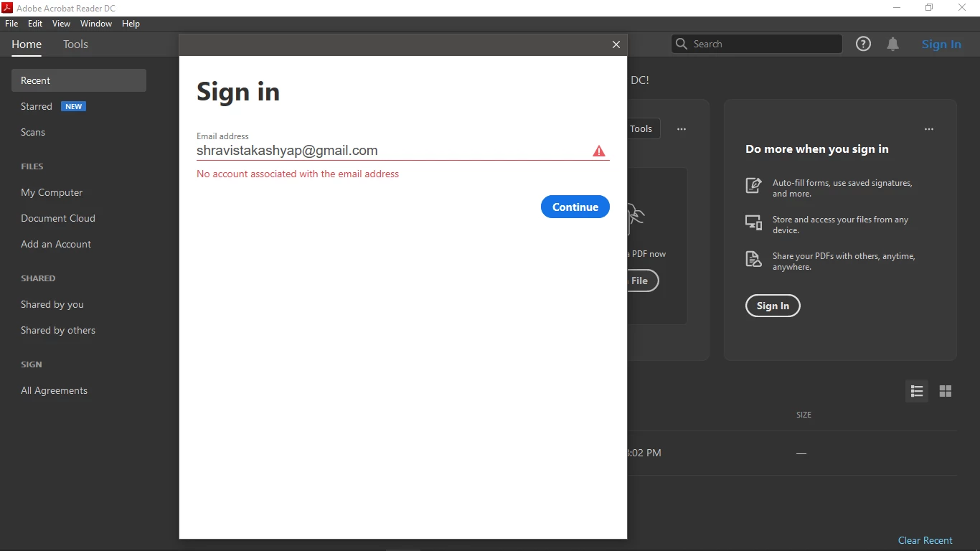Switch to the Tools tab
Screen dimensions: 980x551
tap(75, 44)
